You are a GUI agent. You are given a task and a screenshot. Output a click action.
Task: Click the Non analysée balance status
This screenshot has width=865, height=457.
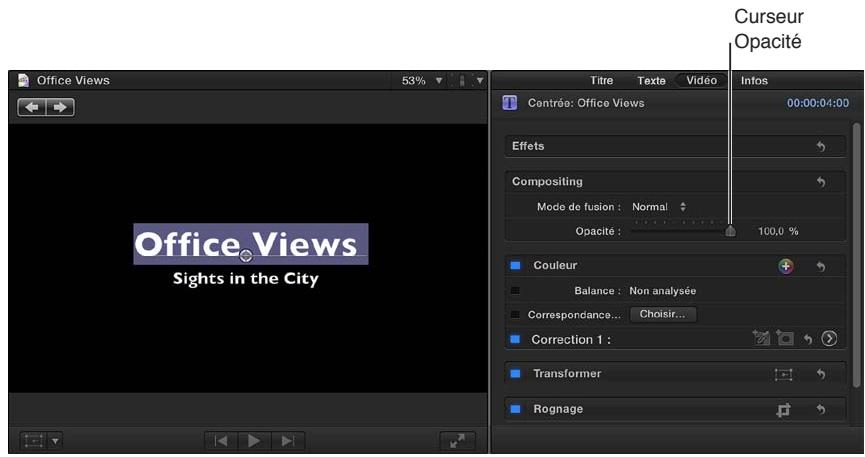663,291
